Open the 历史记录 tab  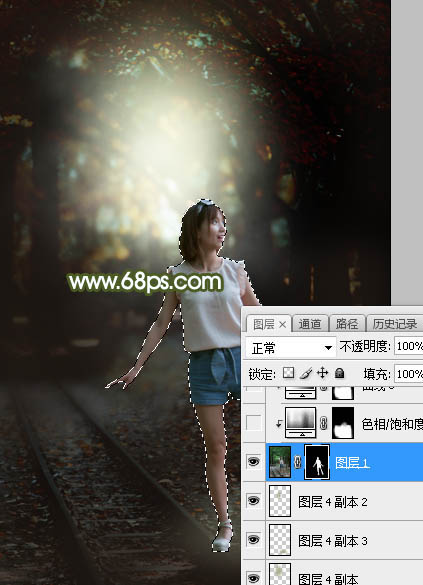394,324
